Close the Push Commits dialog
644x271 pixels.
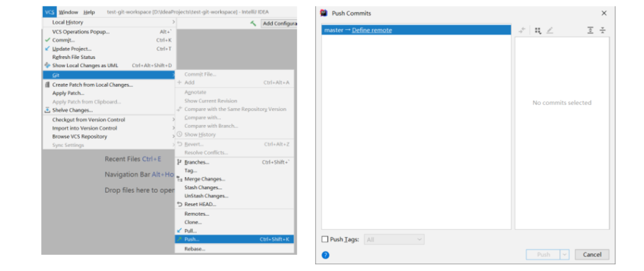[604, 13]
